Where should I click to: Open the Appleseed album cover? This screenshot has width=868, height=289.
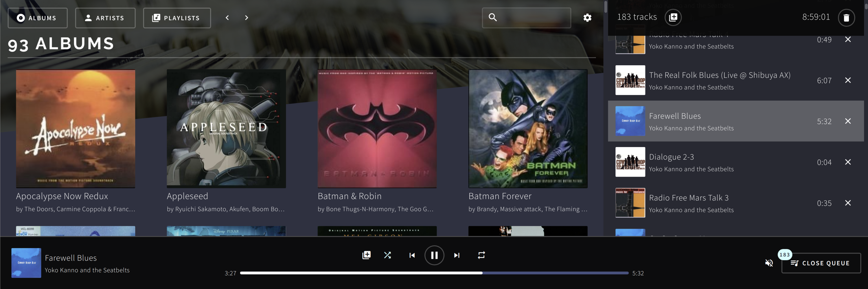227,129
